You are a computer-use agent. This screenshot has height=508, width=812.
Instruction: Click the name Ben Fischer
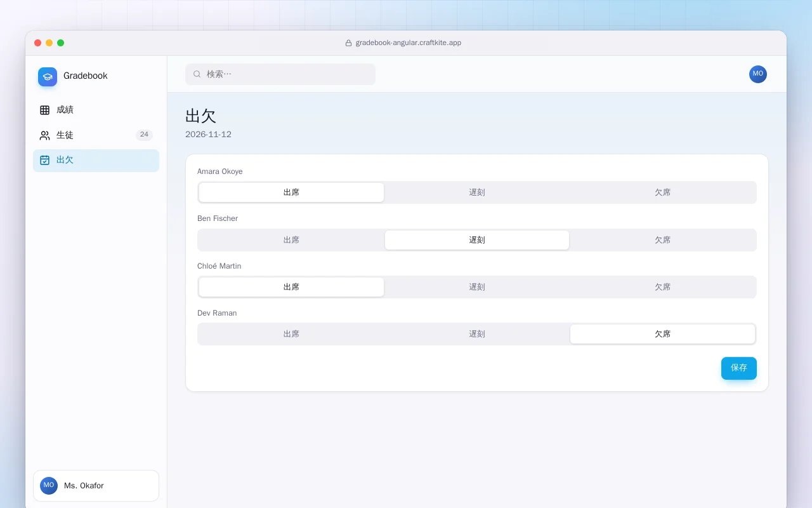[x=218, y=218]
